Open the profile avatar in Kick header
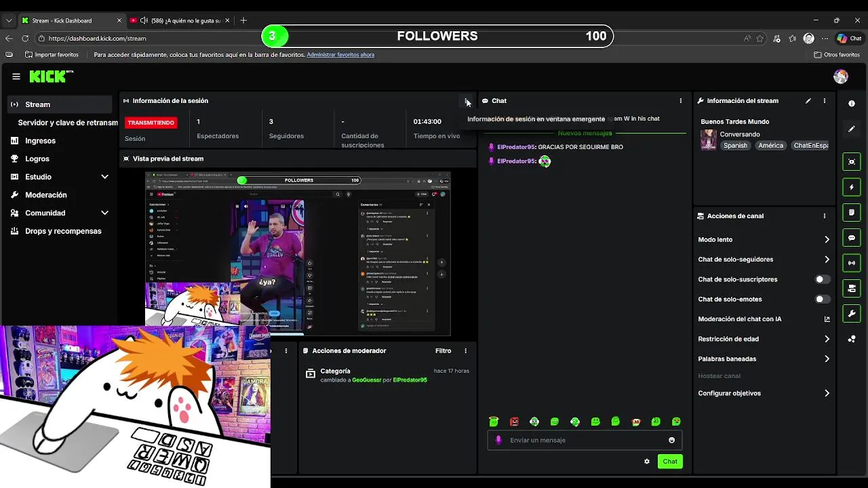This screenshot has height=488, width=868. (841, 77)
